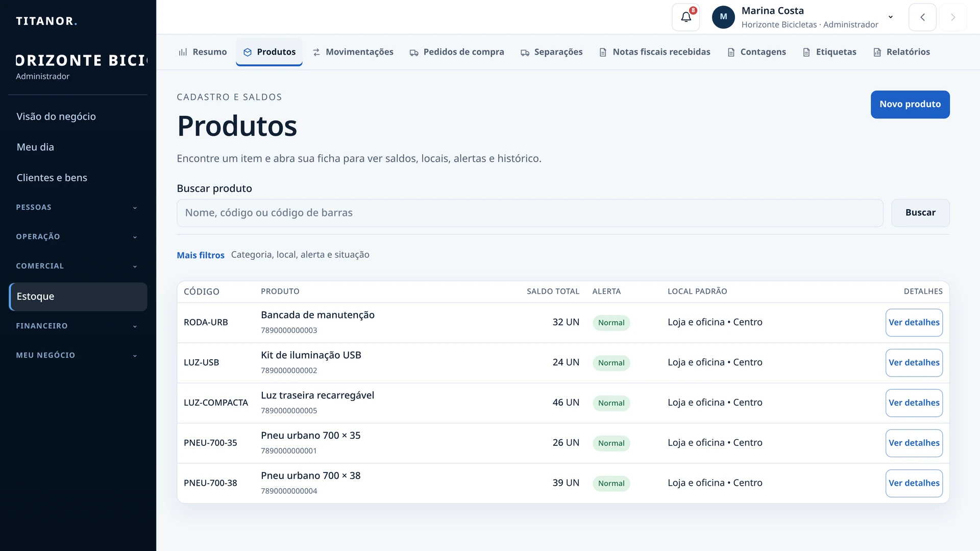Open the notifications bell

[685, 17]
